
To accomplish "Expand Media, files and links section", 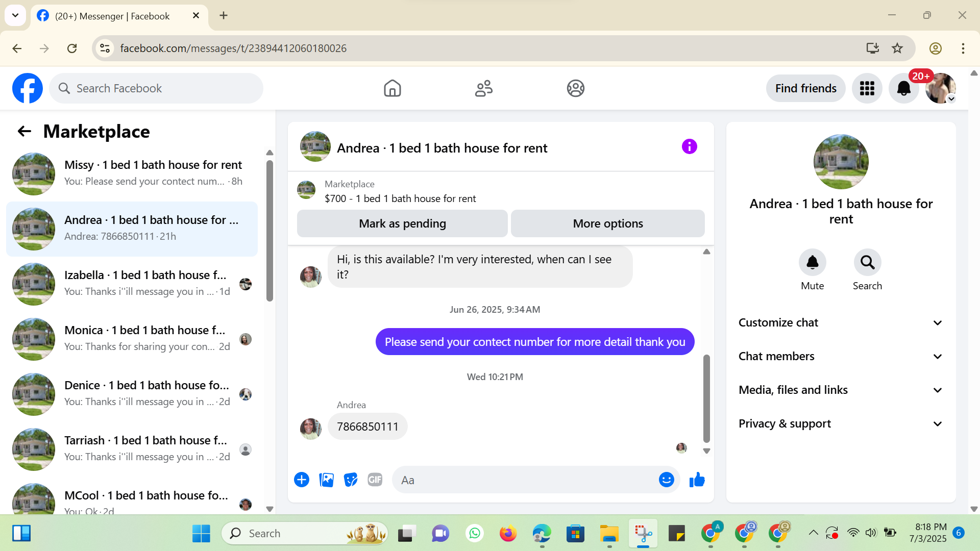I will pos(841,390).
